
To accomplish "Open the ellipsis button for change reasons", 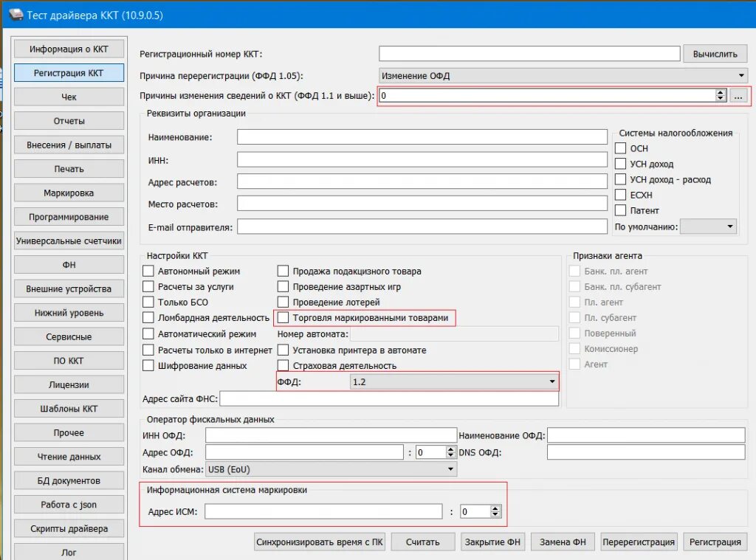I will (x=738, y=95).
